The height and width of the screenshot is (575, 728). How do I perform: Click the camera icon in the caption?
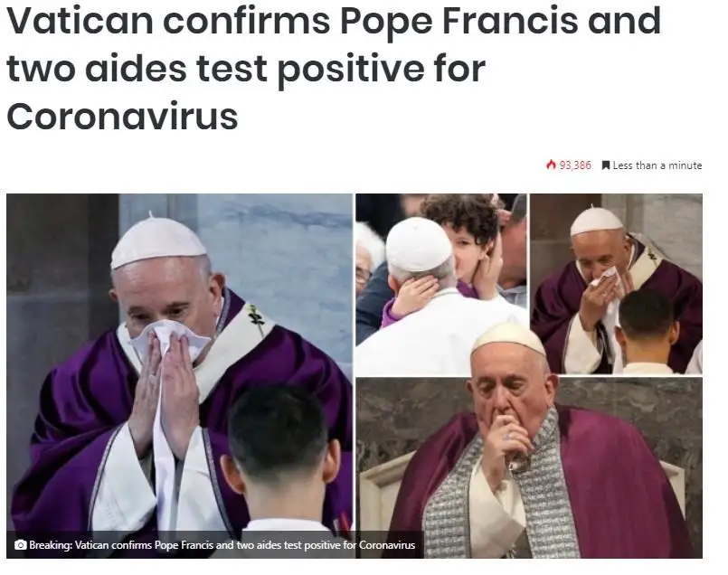coord(20,545)
